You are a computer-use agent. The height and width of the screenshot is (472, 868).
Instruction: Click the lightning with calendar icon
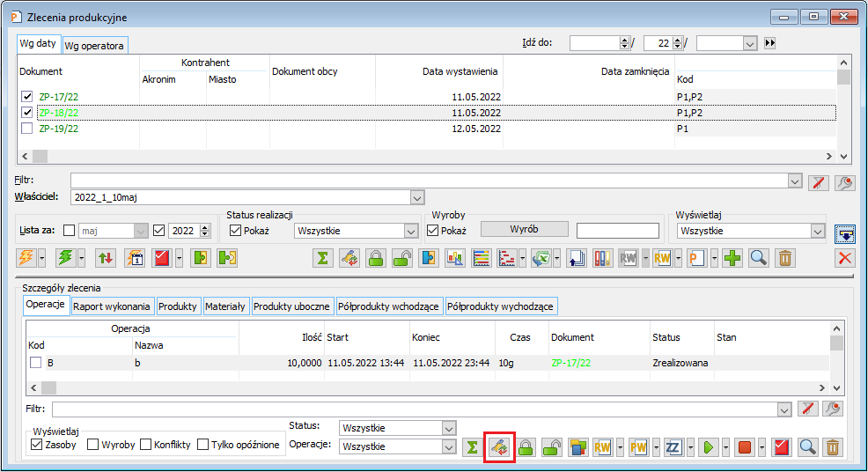(135, 258)
